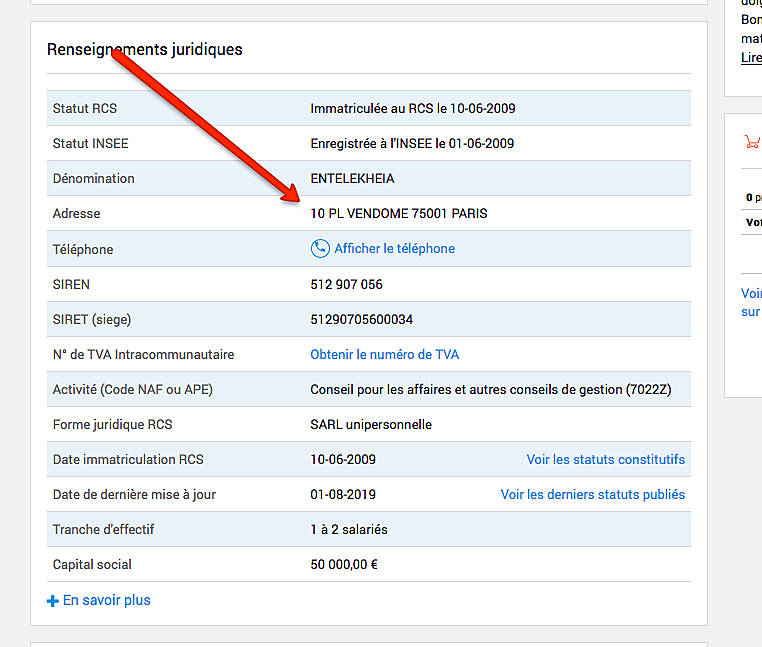Image resolution: width=762 pixels, height=647 pixels.
Task: Click the Téléphone label
Action: coord(83,249)
